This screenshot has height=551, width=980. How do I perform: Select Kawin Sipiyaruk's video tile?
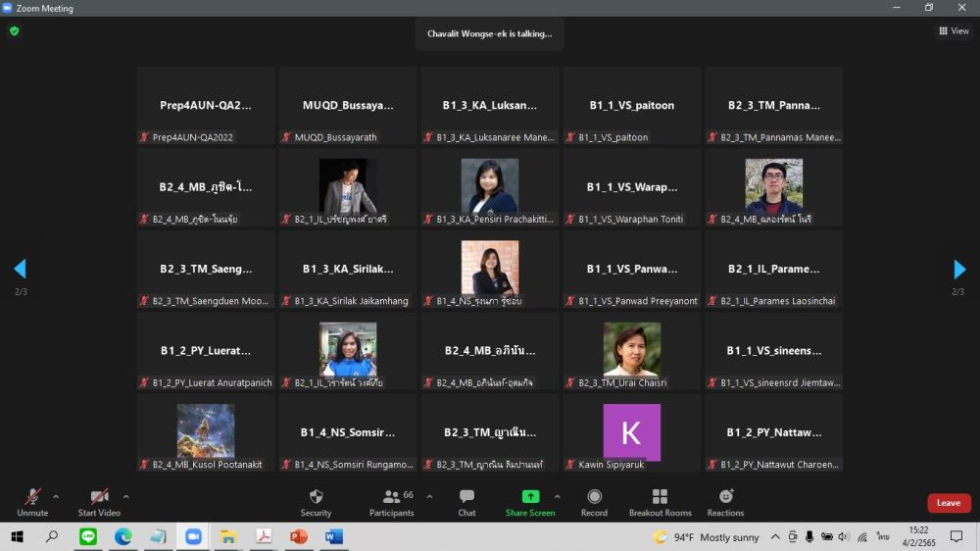[x=631, y=432]
